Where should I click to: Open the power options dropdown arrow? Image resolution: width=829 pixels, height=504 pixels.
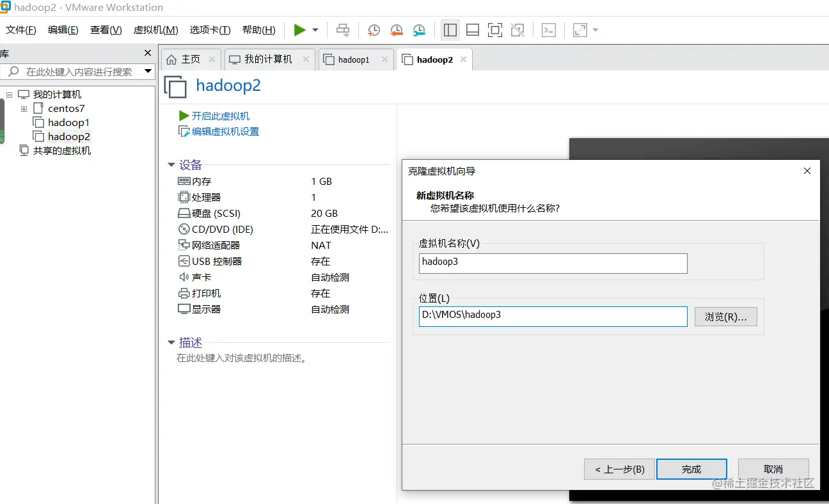(x=315, y=30)
